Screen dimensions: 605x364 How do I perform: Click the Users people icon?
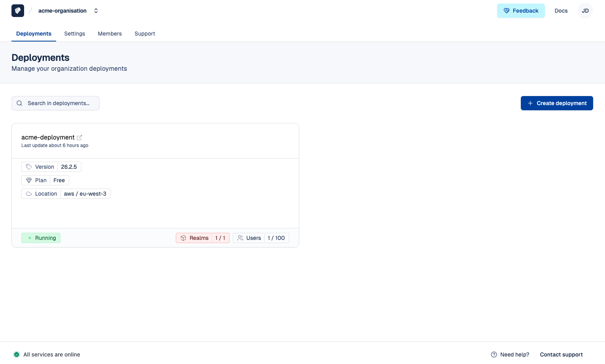[x=240, y=238]
